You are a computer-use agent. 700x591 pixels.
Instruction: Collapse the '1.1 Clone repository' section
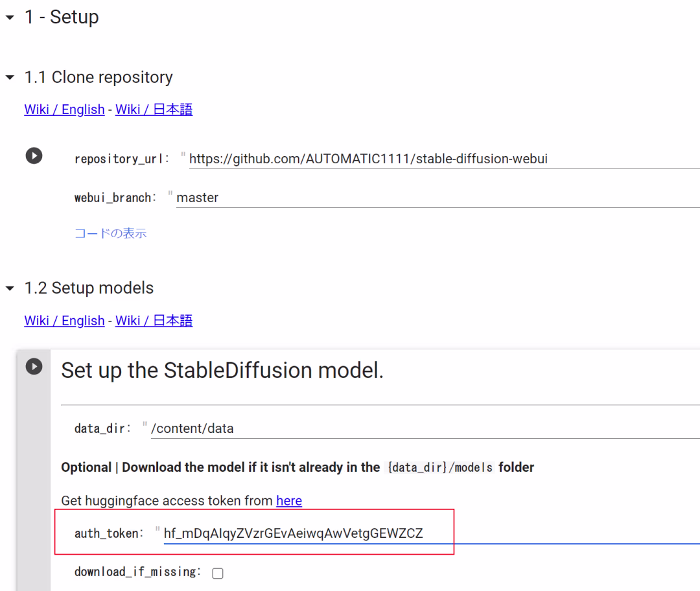(10, 77)
